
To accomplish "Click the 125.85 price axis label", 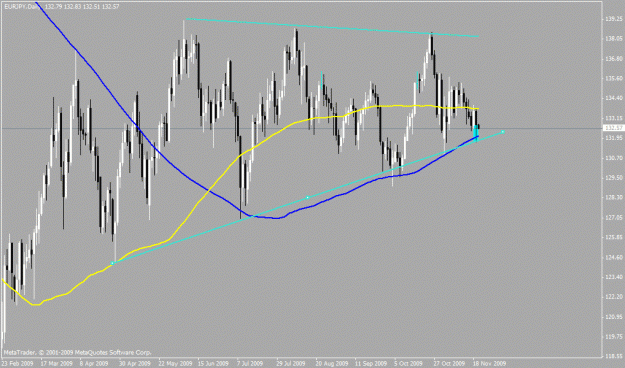I will pyautogui.click(x=614, y=237).
